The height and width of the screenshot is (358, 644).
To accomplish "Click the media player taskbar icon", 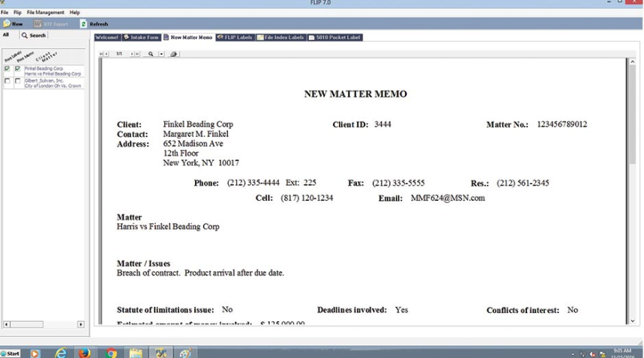I will pyautogui.click(x=35, y=353).
